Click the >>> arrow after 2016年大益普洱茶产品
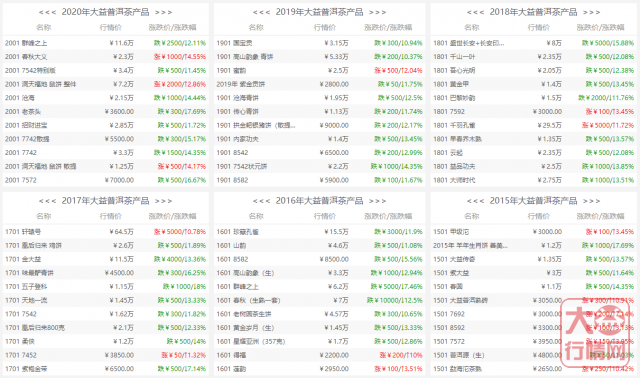The image size is (640, 378). tap(378, 201)
